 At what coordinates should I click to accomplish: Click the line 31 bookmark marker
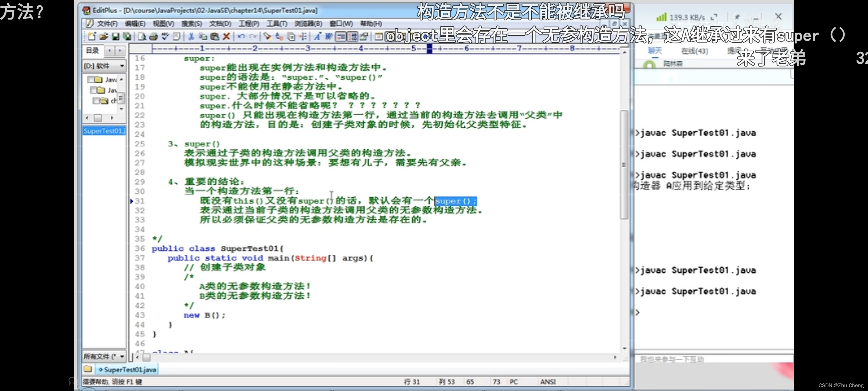[132, 201]
